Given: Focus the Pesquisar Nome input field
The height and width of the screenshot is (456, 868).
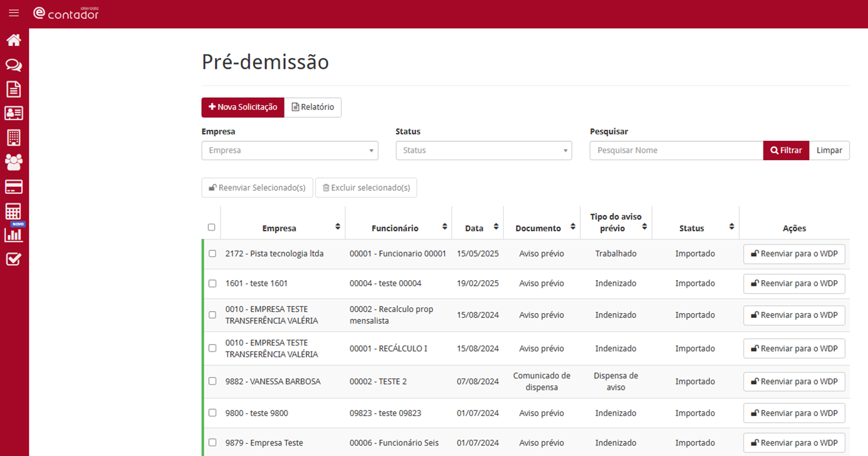Looking at the screenshot, I should point(676,150).
